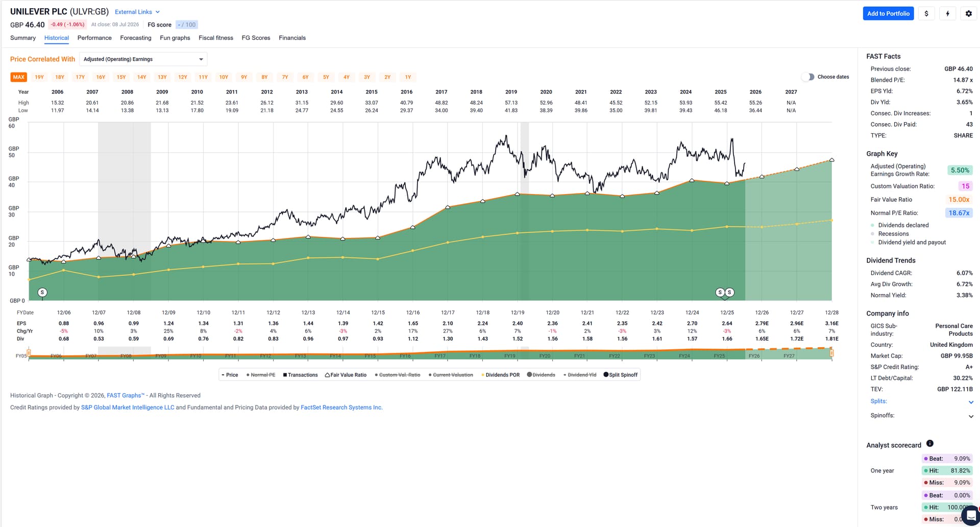980x527 pixels.
Task: Click the Dividend CAGR 6.07% value
Action: coord(964,273)
